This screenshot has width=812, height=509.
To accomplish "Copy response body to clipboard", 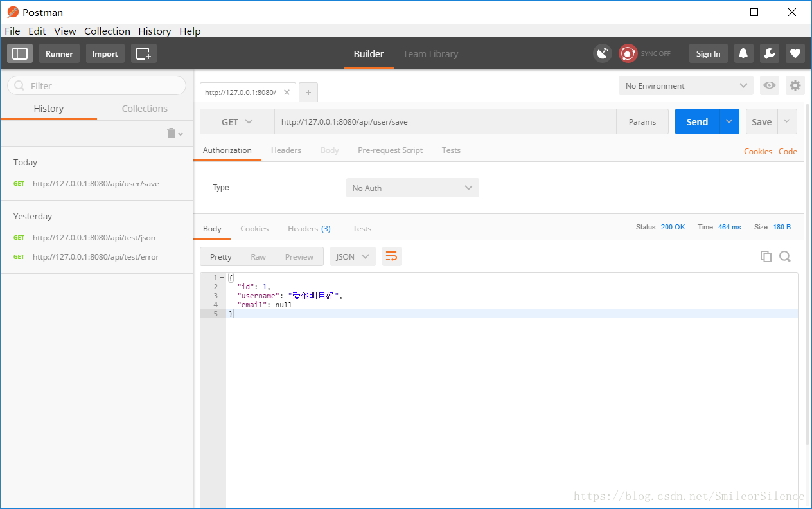I will 766,256.
